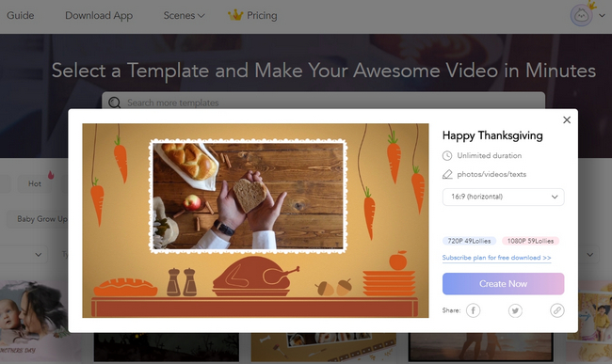Click the Happy Thanksgiving title text
Screen dimensions: 612x364
coord(492,135)
